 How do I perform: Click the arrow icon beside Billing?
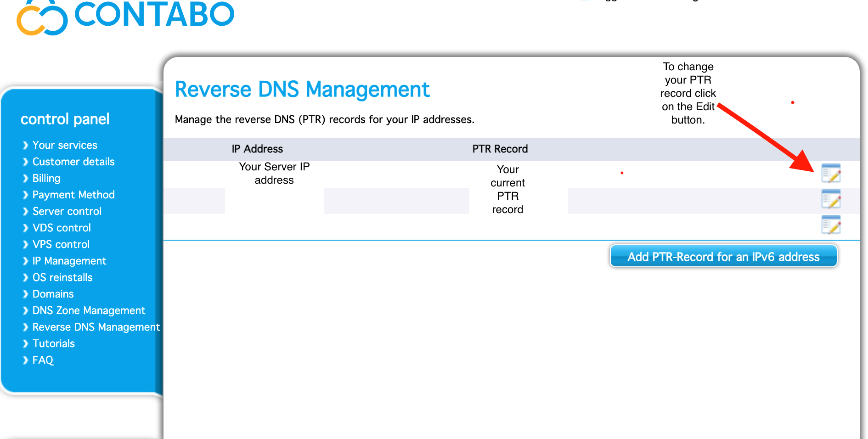[x=25, y=178]
